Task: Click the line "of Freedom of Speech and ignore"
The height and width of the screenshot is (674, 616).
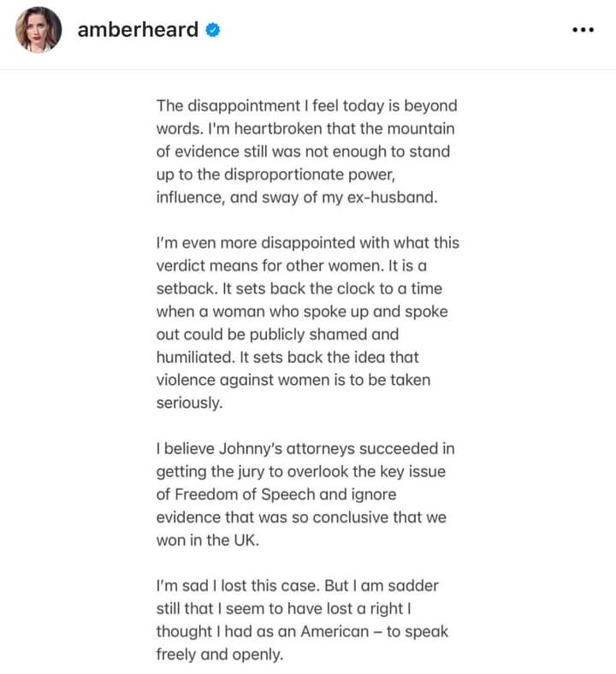Action: 275,494
